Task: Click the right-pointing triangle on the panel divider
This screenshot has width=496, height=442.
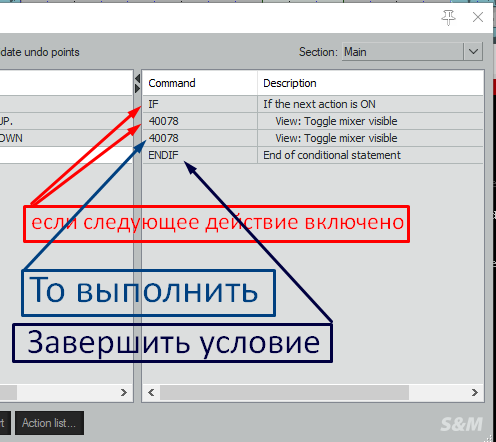Action: (137, 88)
